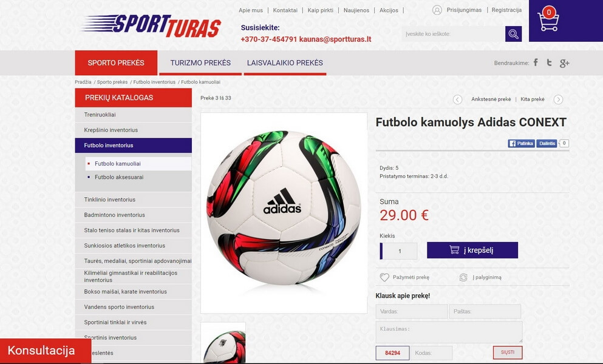Select the Turizmo prekės tab
The width and height of the screenshot is (603, 364).
pos(200,63)
